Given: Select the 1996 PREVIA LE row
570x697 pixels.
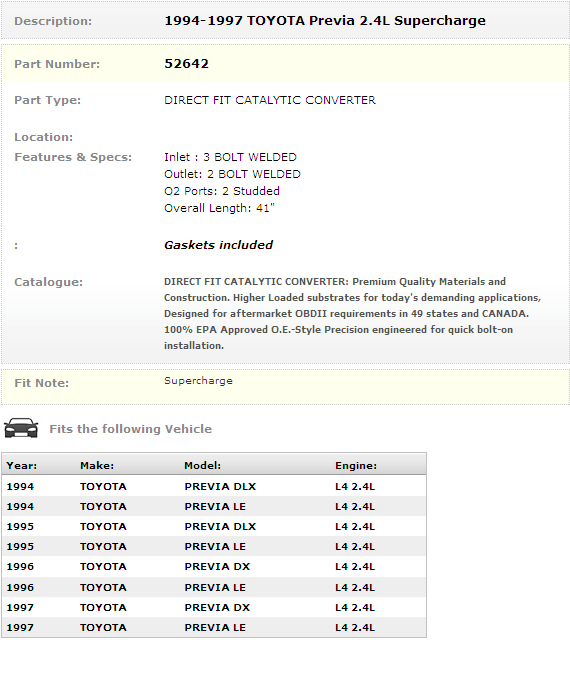Looking at the screenshot, I should [x=214, y=587].
